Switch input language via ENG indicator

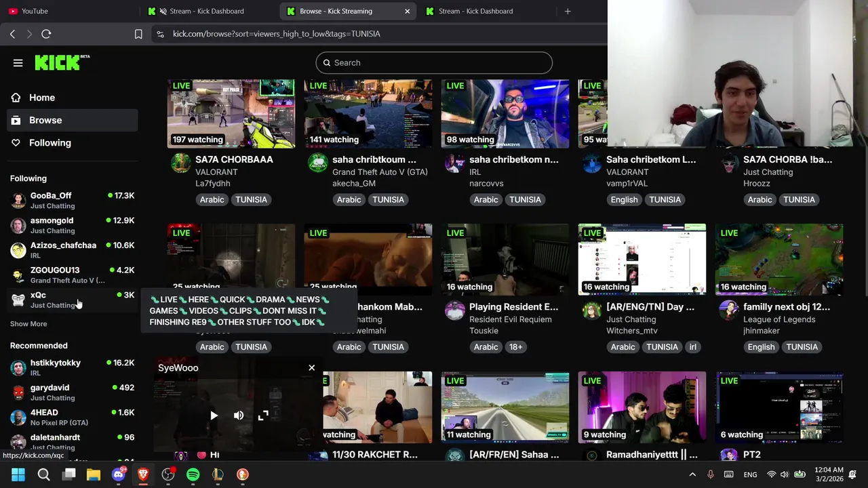click(x=750, y=474)
